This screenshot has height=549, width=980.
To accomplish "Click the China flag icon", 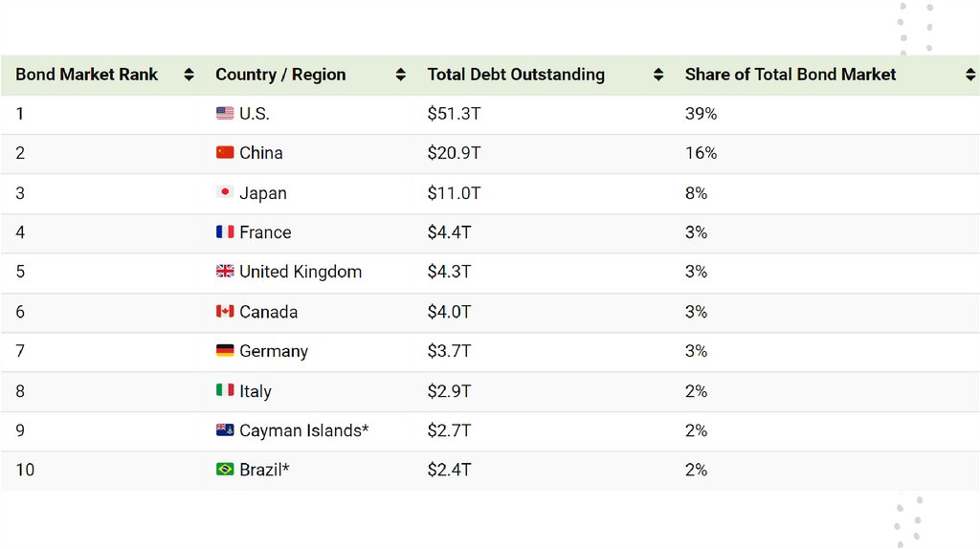I will coord(225,152).
